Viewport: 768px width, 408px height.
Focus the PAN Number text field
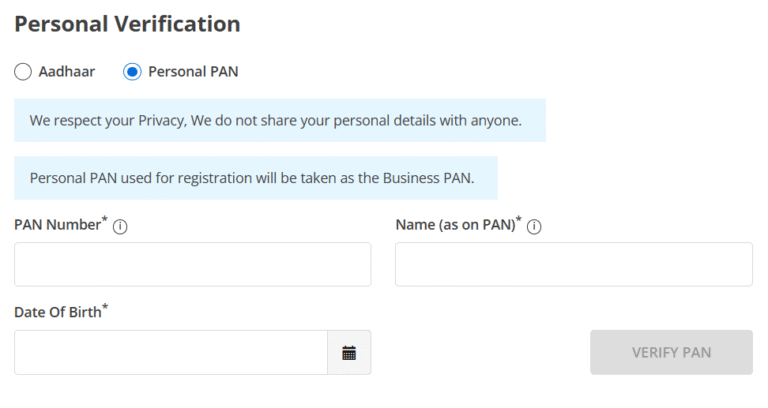pos(192,265)
